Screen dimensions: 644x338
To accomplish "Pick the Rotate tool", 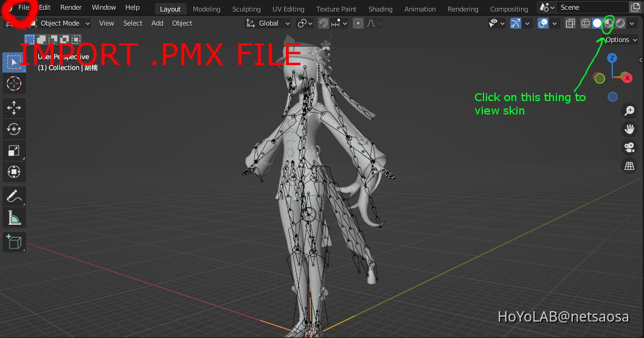I will tap(13, 129).
